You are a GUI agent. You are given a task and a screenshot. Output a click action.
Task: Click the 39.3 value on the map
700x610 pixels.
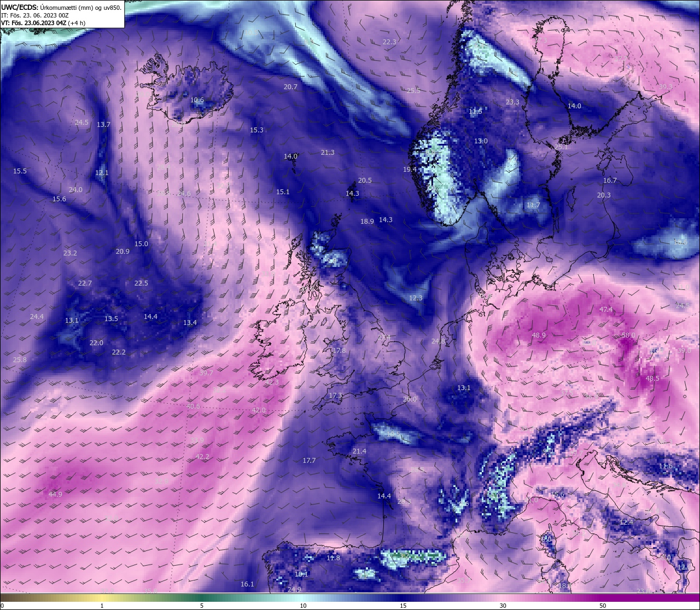pos(666,87)
